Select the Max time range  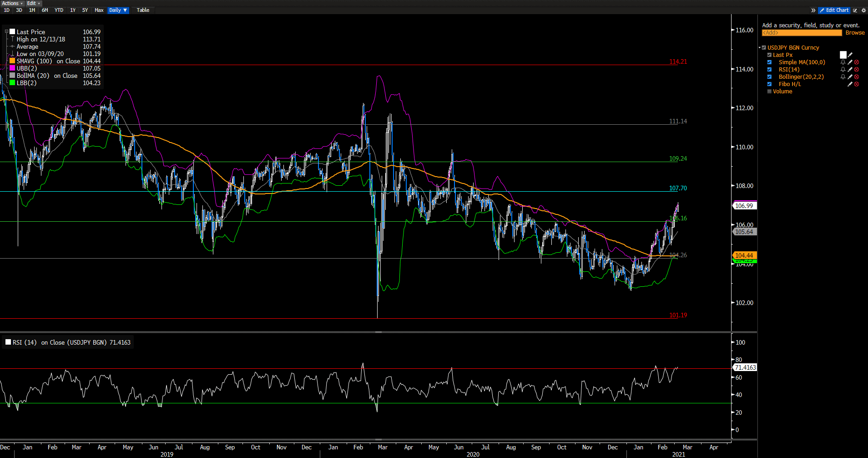click(99, 10)
